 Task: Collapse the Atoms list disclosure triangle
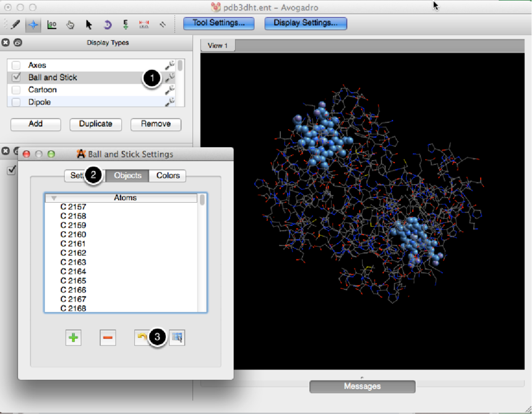(x=54, y=198)
